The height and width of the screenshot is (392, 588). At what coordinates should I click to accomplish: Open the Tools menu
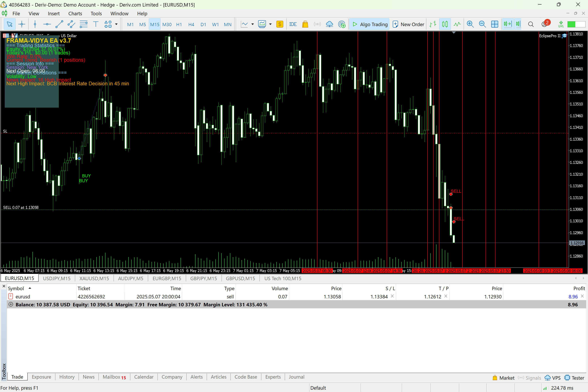(96, 13)
